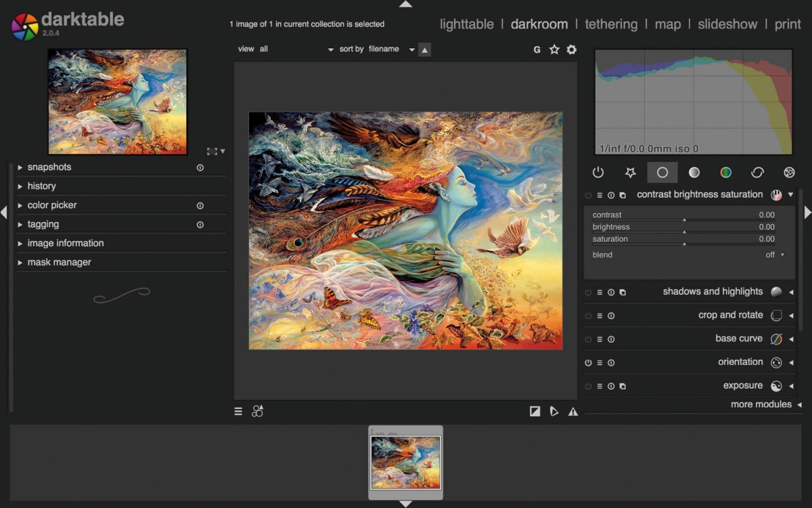812x508 pixels.
Task: Show favorite modules group (star icon)
Action: pyautogui.click(x=630, y=173)
